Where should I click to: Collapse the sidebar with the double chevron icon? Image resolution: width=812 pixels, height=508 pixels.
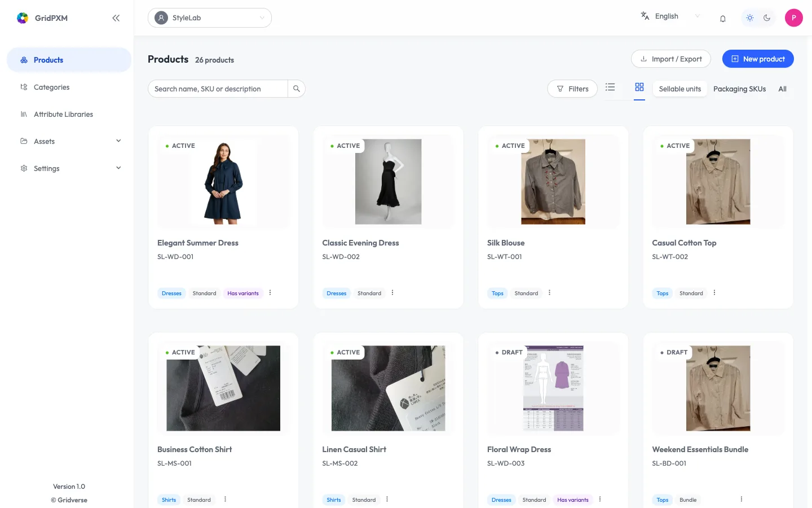pos(116,18)
